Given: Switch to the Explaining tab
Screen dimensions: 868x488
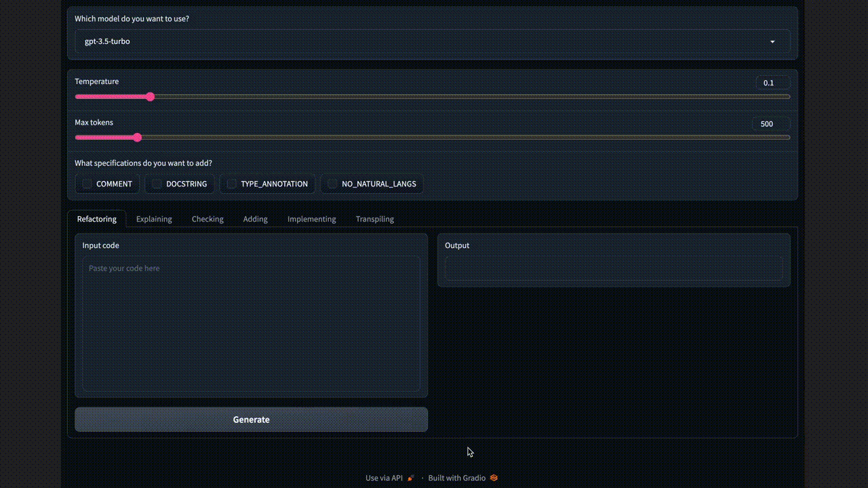Looking at the screenshot, I should 154,219.
